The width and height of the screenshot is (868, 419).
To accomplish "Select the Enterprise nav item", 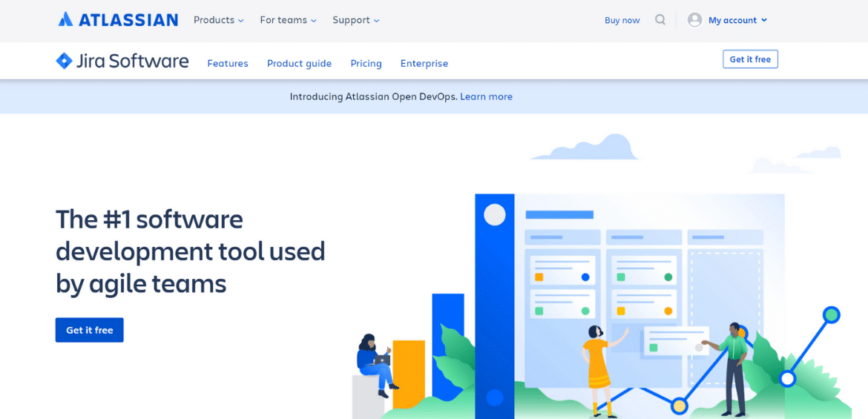I will pos(424,64).
